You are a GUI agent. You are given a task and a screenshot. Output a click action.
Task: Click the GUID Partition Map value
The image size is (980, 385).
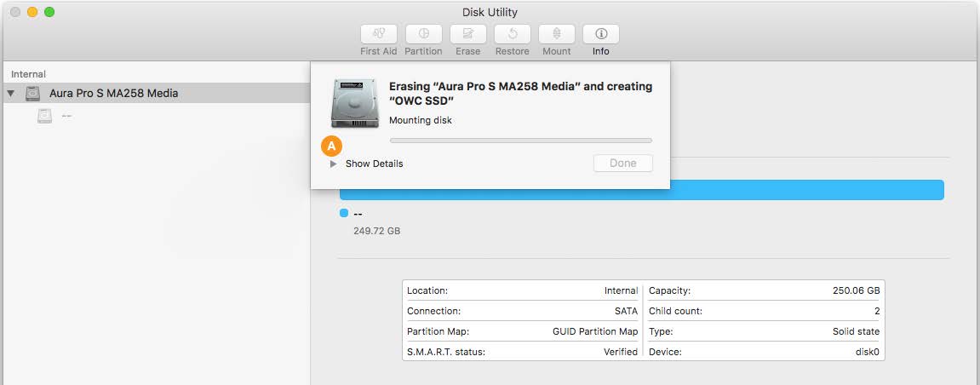595,331
